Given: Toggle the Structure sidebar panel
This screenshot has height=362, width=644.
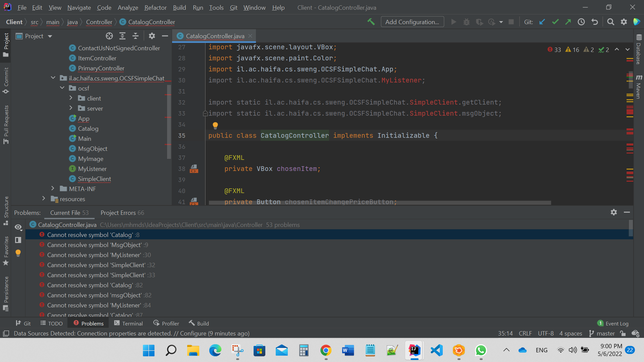Looking at the screenshot, I should (x=6, y=211).
